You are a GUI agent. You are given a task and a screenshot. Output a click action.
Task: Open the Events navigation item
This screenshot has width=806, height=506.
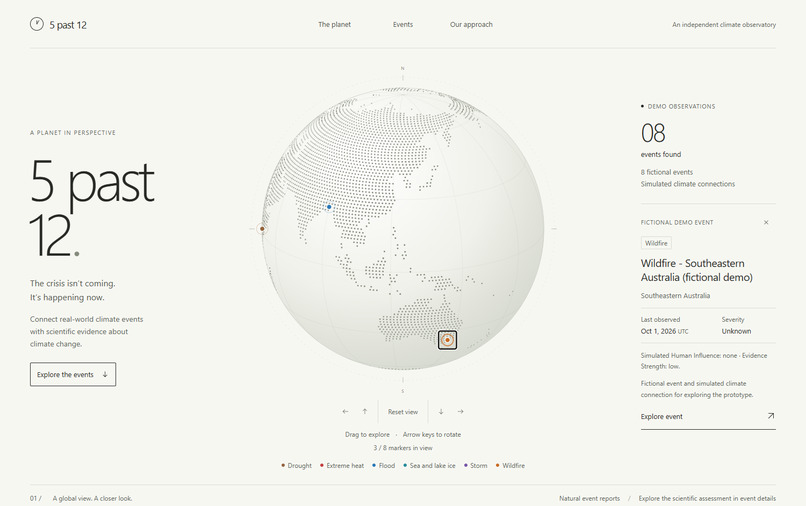pyautogui.click(x=402, y=24)
